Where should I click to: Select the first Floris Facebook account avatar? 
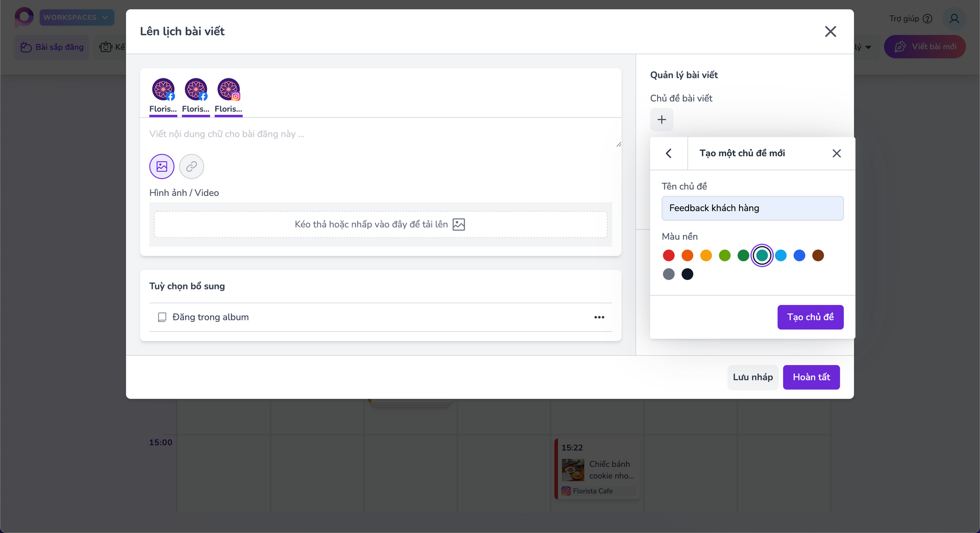[163, 90]
